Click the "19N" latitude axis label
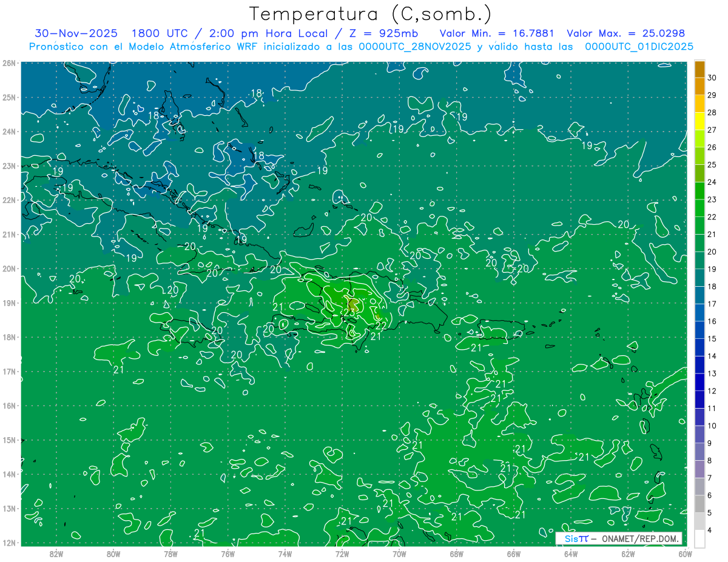Image resolution: width=728 pixels, height=562 pixels. click(9, 303)
